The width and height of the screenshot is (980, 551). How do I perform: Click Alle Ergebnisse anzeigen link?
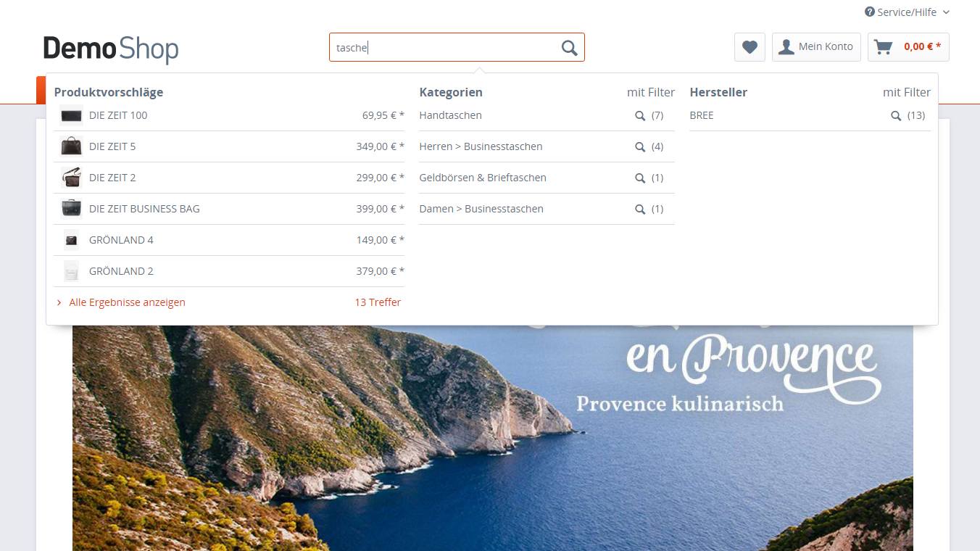[127, 302]
